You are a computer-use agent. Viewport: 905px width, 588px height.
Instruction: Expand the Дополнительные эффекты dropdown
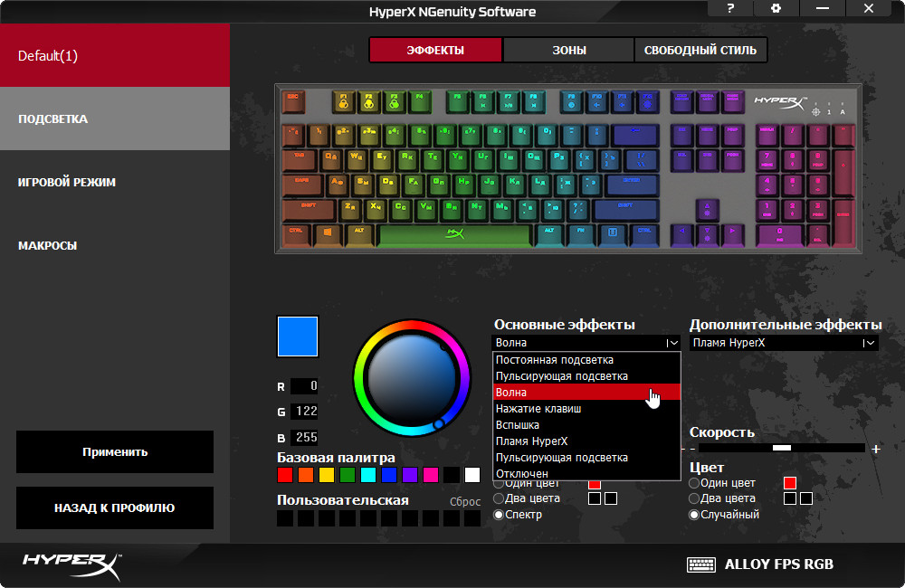869,343
